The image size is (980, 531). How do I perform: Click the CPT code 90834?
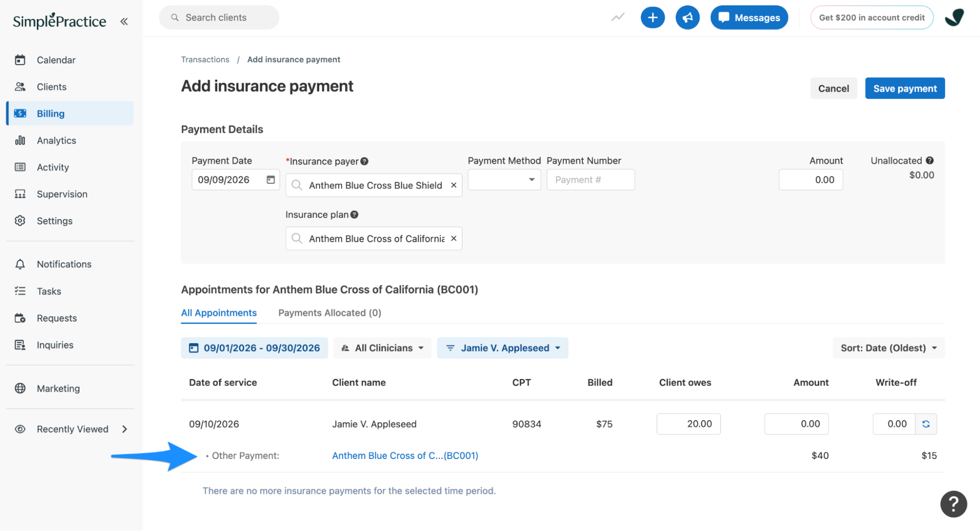[527, 424]
